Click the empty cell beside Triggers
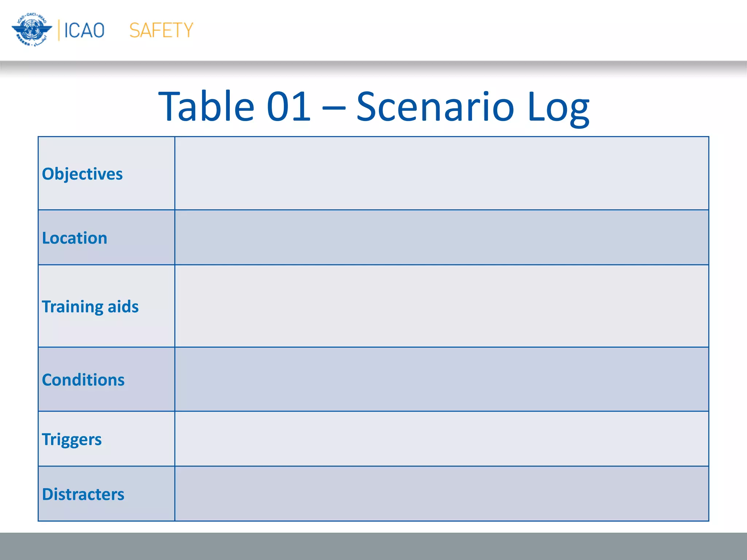 (442, 439)
